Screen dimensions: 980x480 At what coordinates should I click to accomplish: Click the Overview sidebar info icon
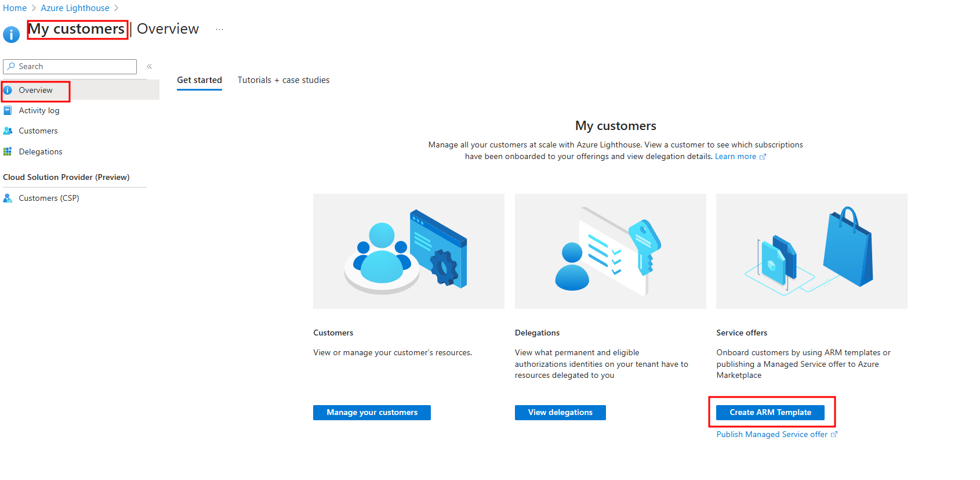(x=8, y=90)
